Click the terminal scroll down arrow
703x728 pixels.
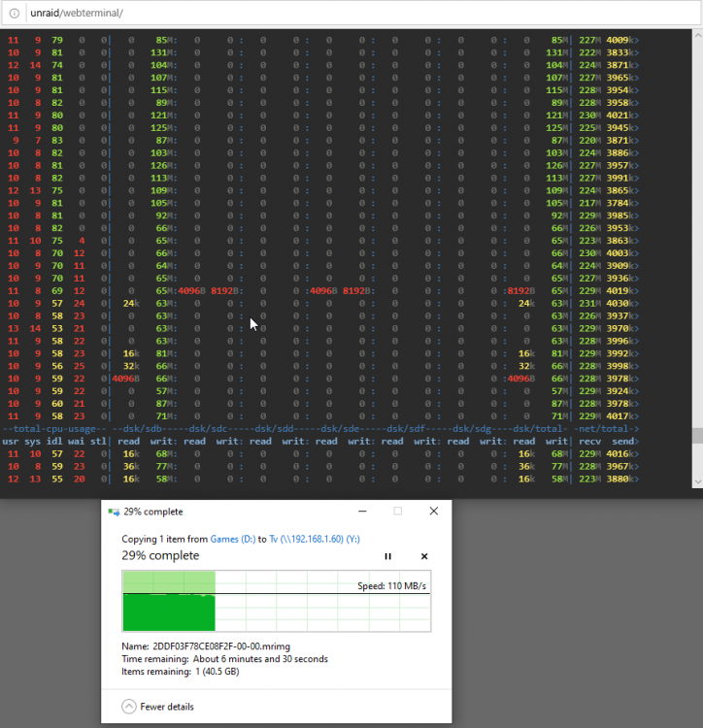point(697,481)
